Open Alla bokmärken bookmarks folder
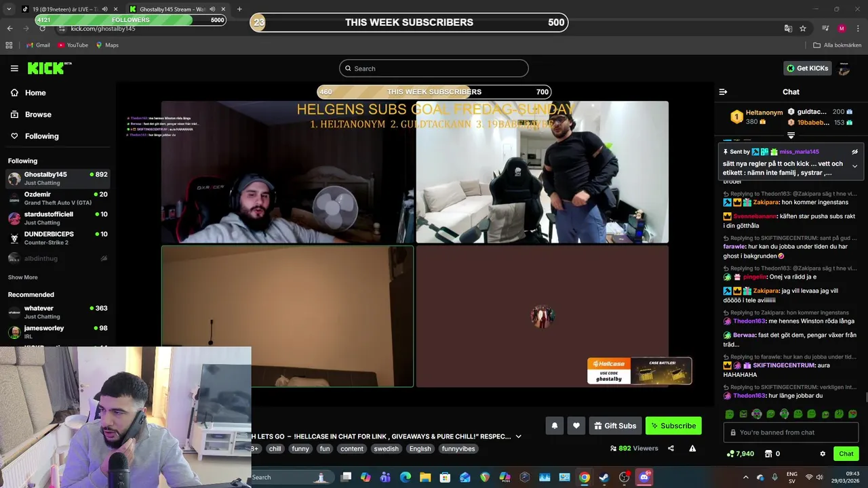The width and height of the screenshot is (868, 488). pos(837,45)
